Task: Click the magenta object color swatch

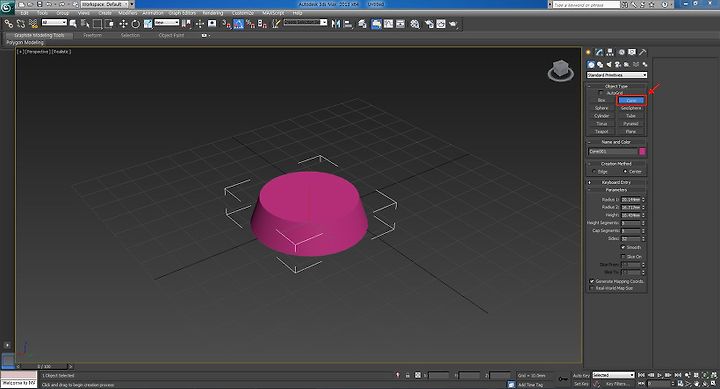Action: pos(642,152)
